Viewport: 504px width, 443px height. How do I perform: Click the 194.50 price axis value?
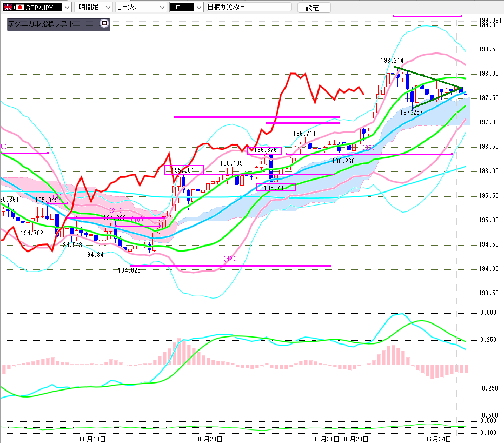(488, 244)
